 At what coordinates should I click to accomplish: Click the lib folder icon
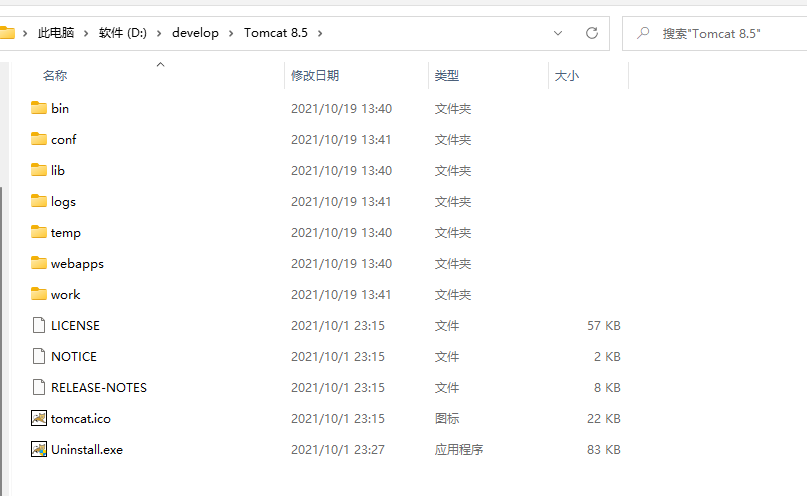click(39, 170)
